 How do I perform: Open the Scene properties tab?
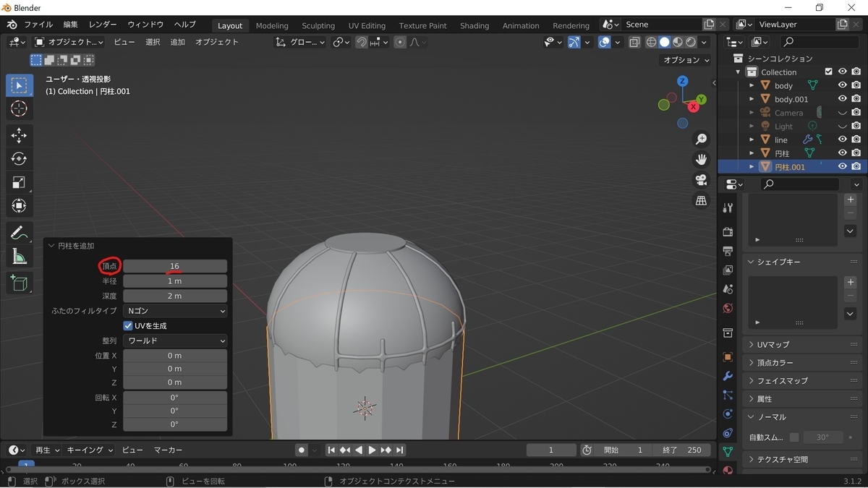728,289
